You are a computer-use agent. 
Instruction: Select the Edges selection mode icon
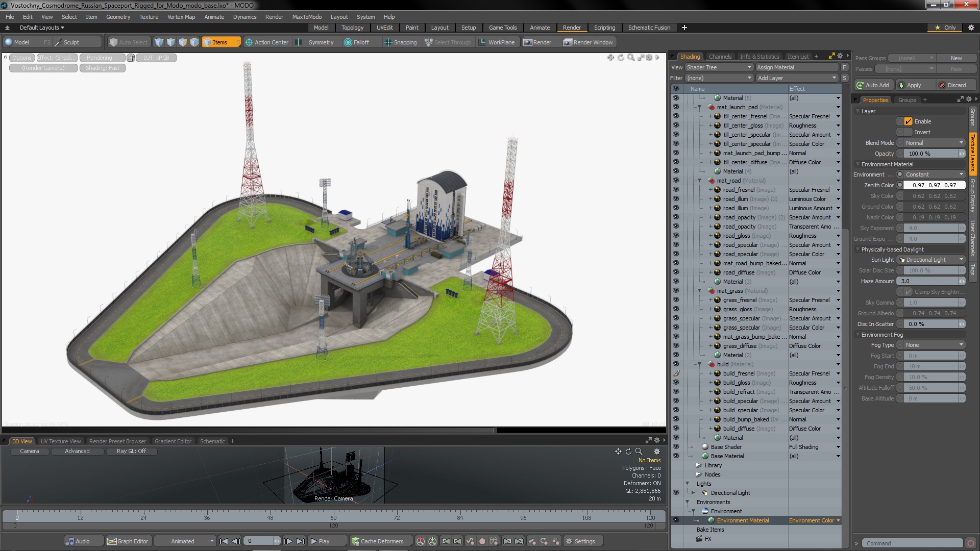coord(171,42)
